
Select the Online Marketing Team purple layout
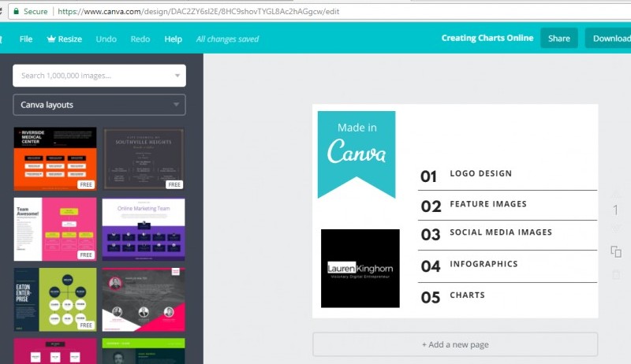[x=144, y=229]
